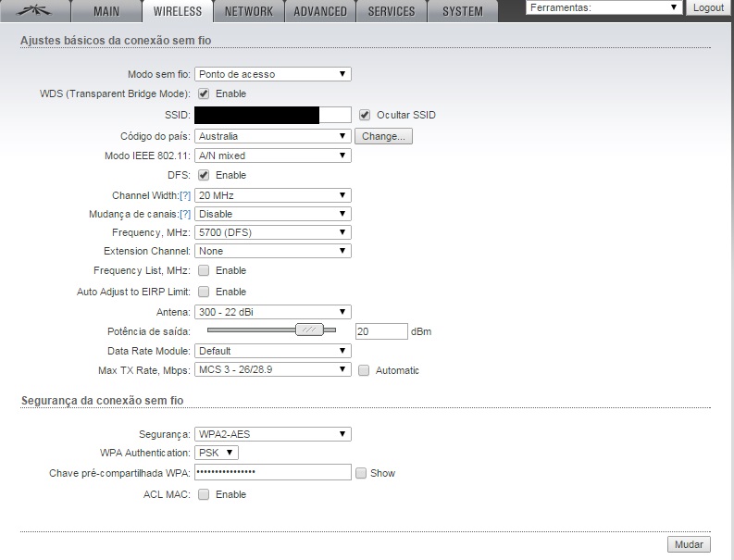The height and width of the screenshot is (560, 734).
Task: Expand the Max TX Rate dropdown
Action: tap(273, 369)
